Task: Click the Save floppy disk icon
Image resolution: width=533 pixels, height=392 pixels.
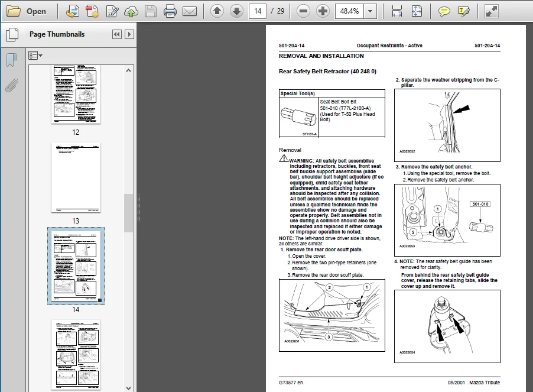Action: pyautogui.click(x=151, y=11)
